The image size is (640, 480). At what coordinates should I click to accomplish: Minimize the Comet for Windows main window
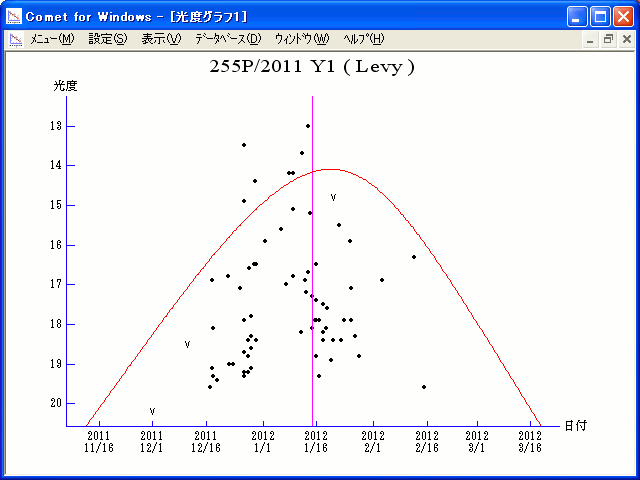577,16
